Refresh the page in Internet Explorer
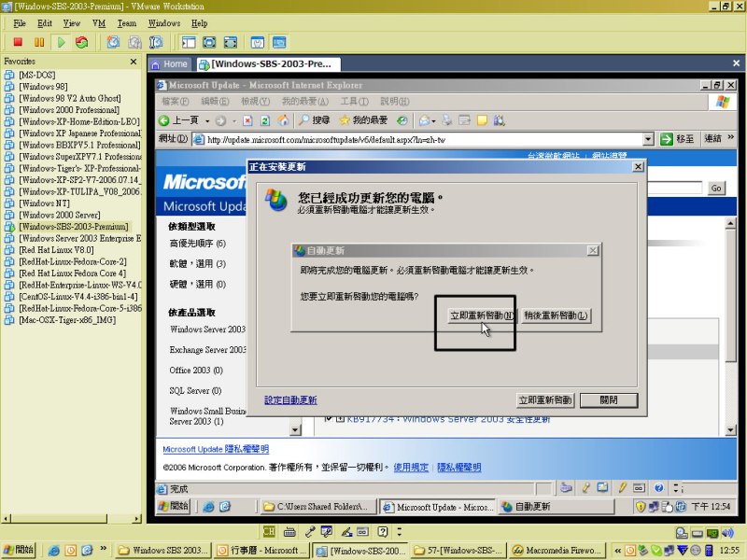 tap(265, 120)
